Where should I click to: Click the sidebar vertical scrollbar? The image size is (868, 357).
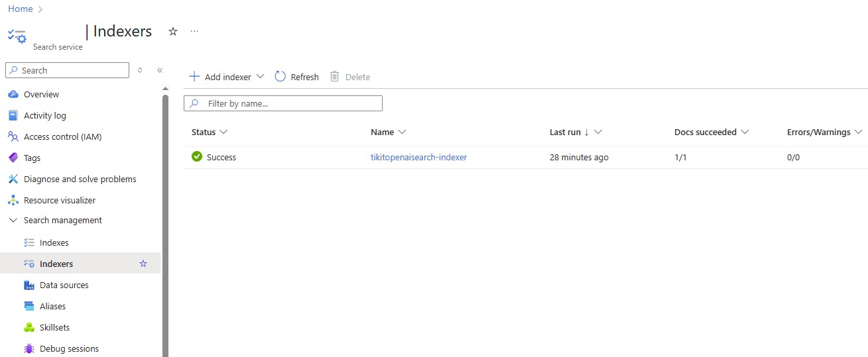tap(165, 225)
